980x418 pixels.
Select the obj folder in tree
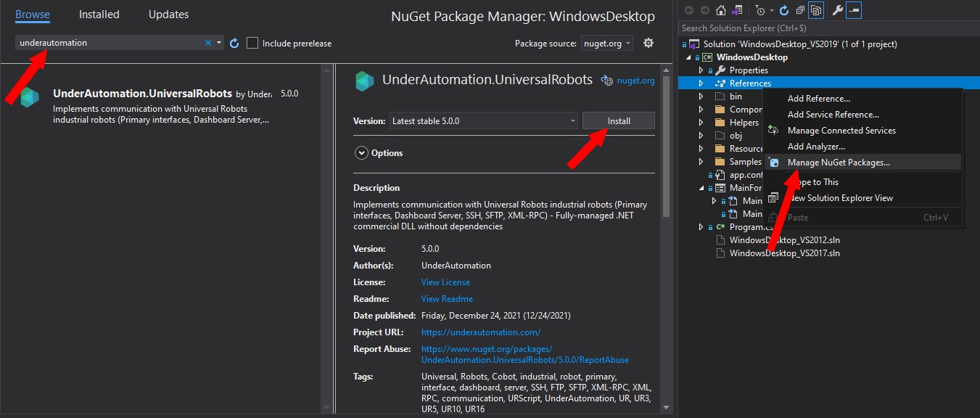pos(736,136)
